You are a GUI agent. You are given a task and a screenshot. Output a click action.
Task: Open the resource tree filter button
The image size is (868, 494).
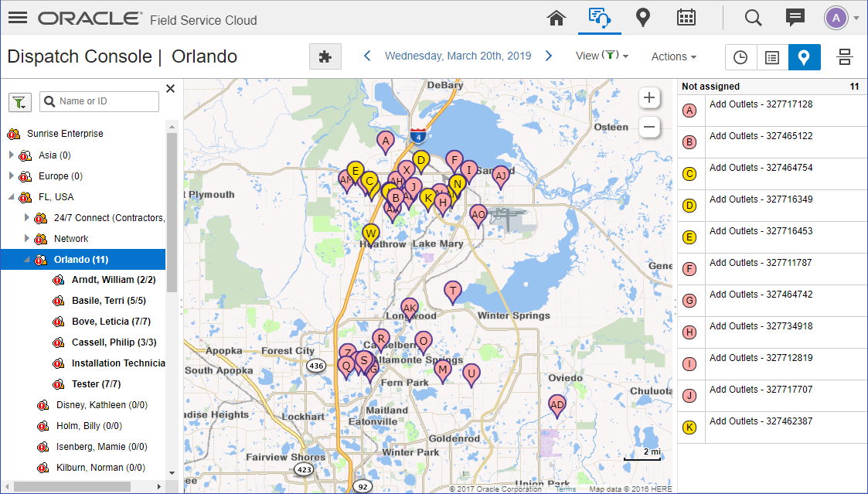[x=20, y=103]
